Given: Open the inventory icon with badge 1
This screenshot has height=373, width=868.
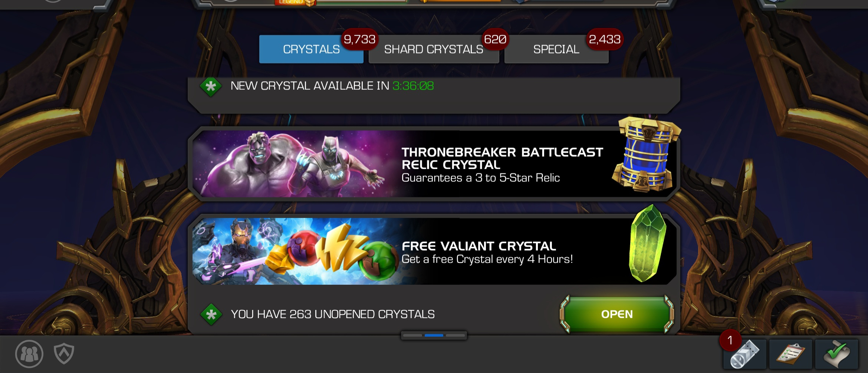Looking at the screenshot, I should [x=745, y=354].
